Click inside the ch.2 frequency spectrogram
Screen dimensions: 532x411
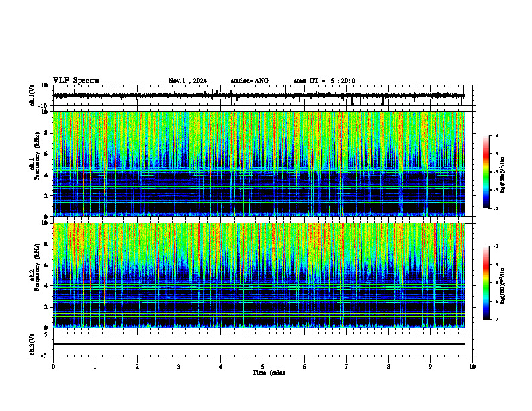pyautogui.click(x=259, y=275)
